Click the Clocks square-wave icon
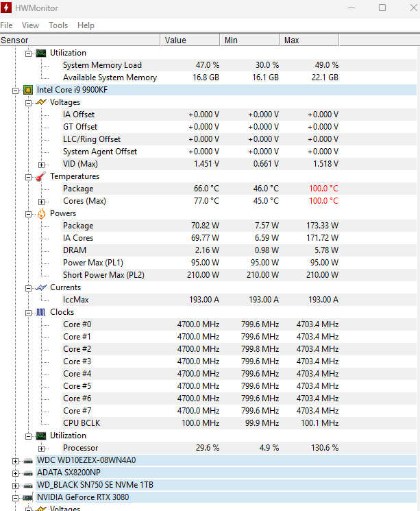 pos(41,312)
